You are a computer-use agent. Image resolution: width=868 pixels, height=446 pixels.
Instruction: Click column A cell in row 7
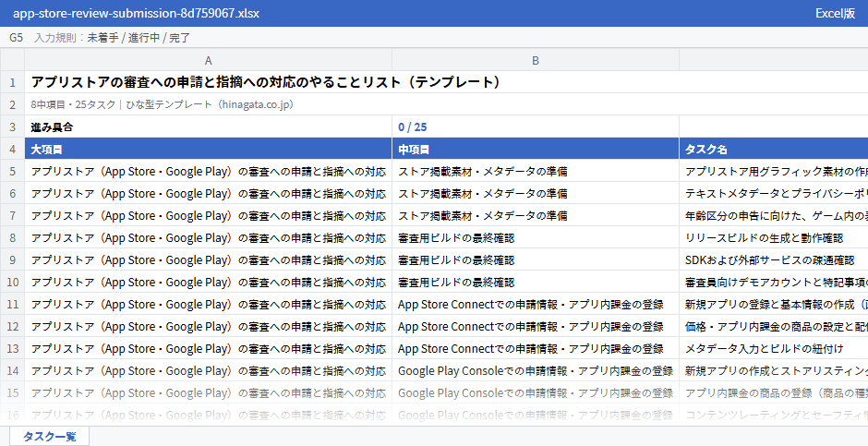pyautogui.click(x=208, y=215)
